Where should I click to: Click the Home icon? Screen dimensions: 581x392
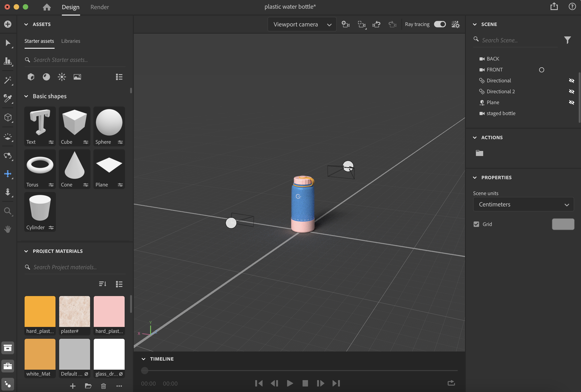tap(47, 7)
